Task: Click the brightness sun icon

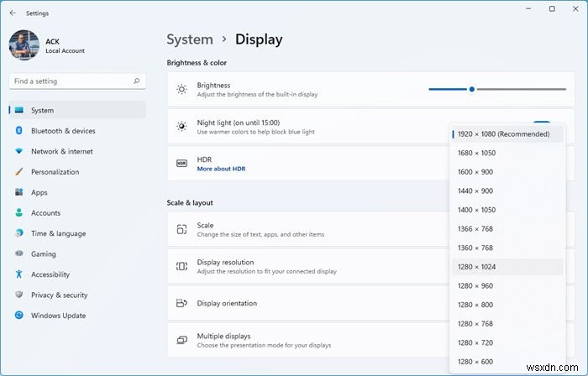Action: pos(182,89)
